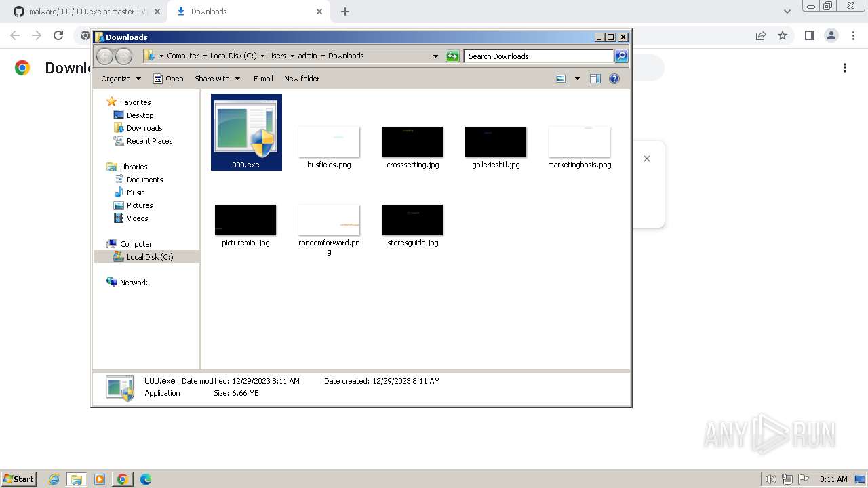868x488 pixels.
Task: Open the Windows Start menu
Action: pos(18,479)
